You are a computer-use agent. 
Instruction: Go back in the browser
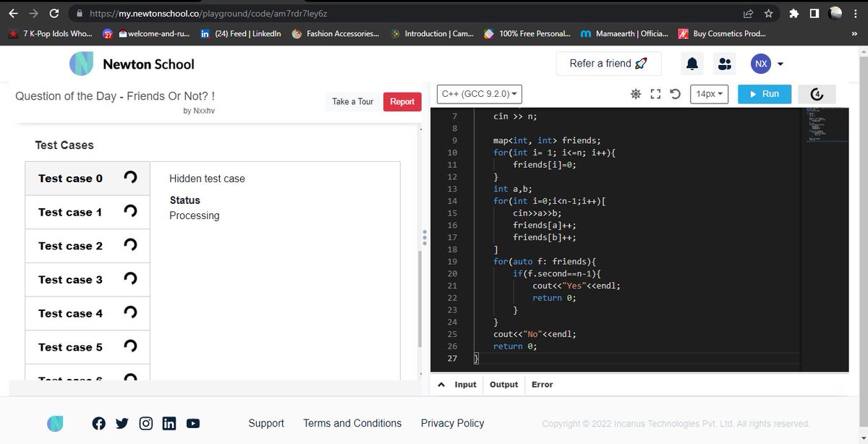13,14
